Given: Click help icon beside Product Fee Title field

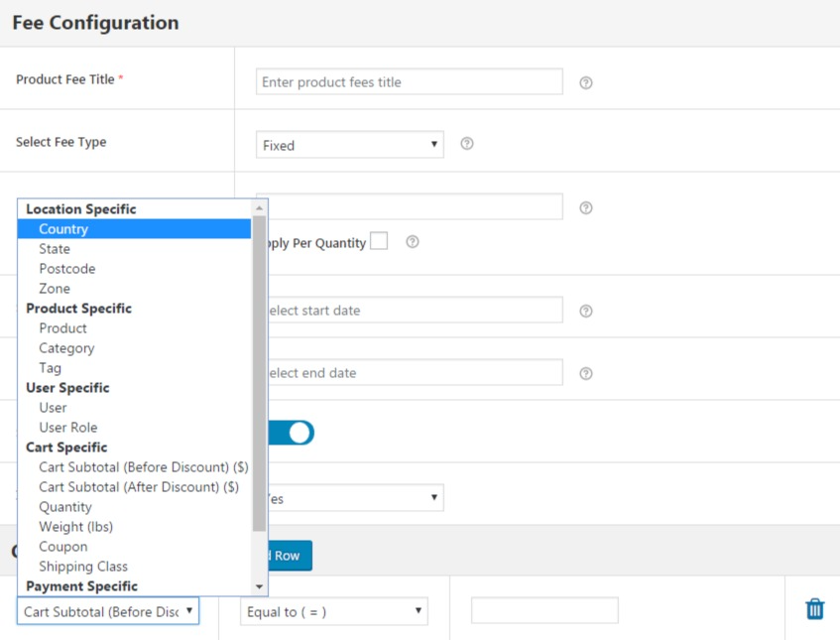Looking at the screenshot, I should [585, 82].
